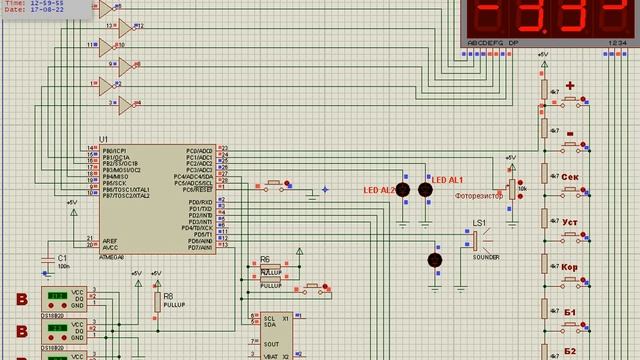Toggle the red latch dot on the − button

pos(583,144)
